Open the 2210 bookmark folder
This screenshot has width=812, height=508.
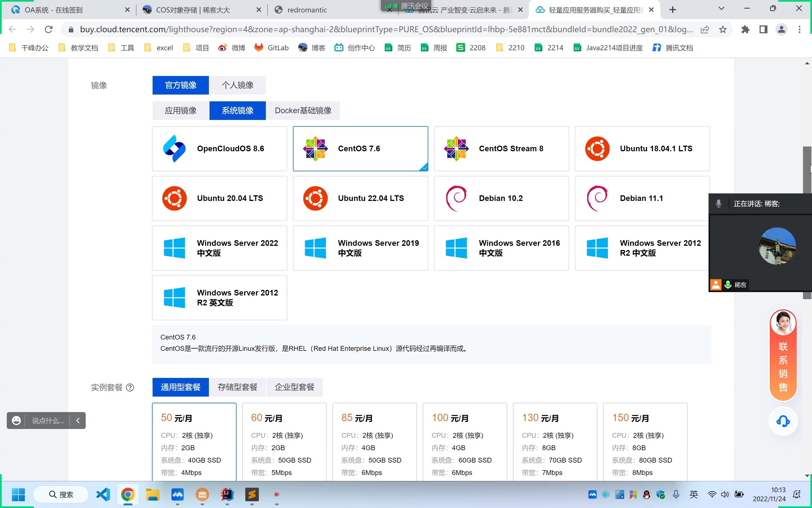tap(510, 48)
